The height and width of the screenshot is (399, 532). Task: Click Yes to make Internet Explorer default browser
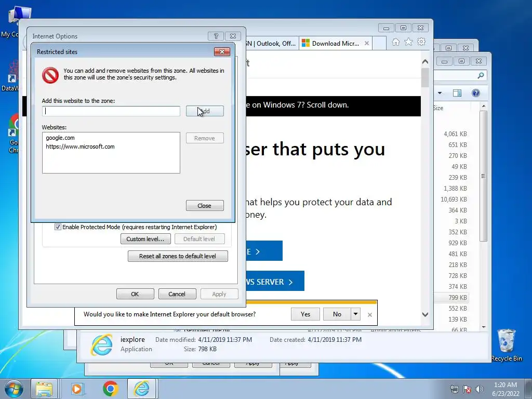tap(305, 314)
